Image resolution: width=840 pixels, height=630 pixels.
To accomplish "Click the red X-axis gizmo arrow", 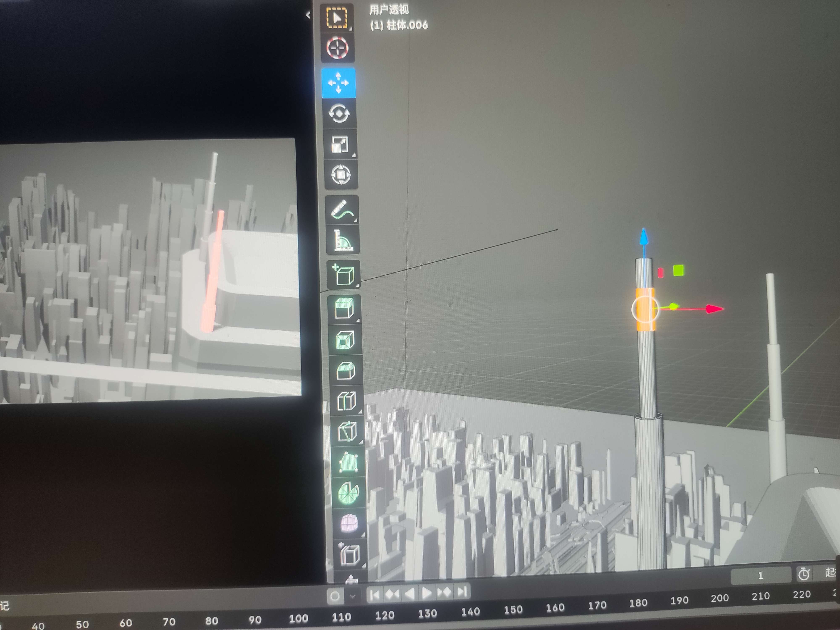I will [715, 309].
